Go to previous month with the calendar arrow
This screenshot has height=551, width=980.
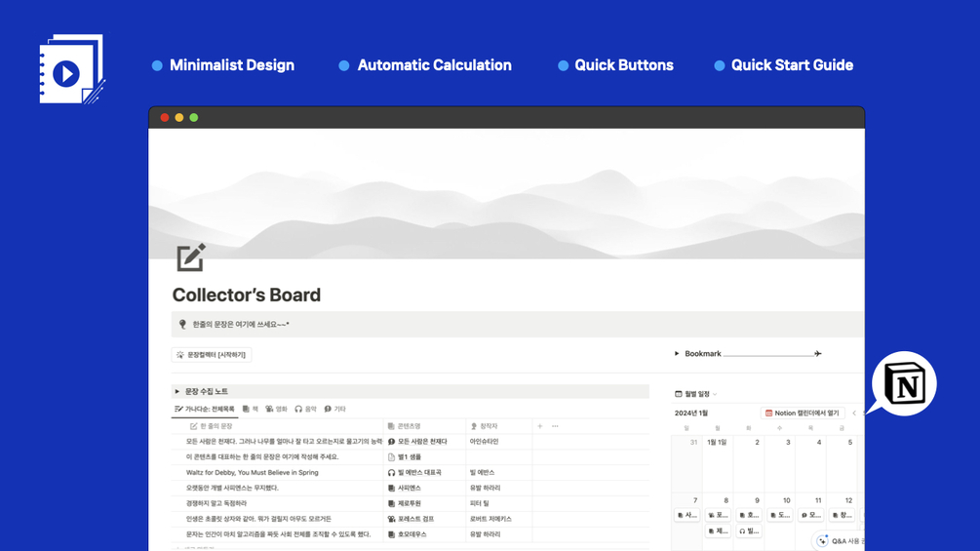[854, 413]
